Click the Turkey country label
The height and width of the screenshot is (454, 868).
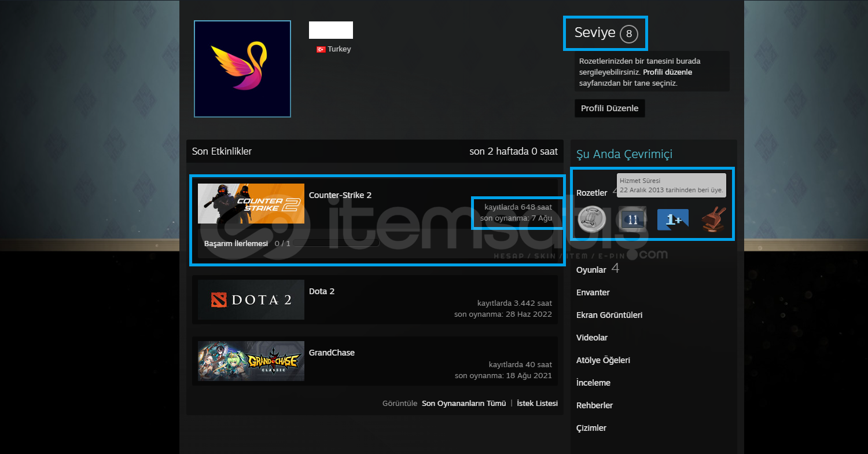339,49
